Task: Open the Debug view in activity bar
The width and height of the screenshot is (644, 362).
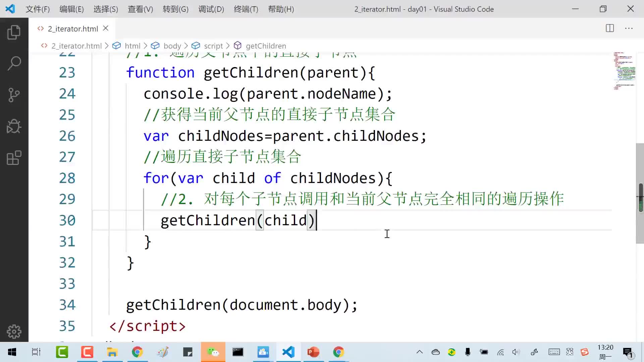Action: point(14,126)
